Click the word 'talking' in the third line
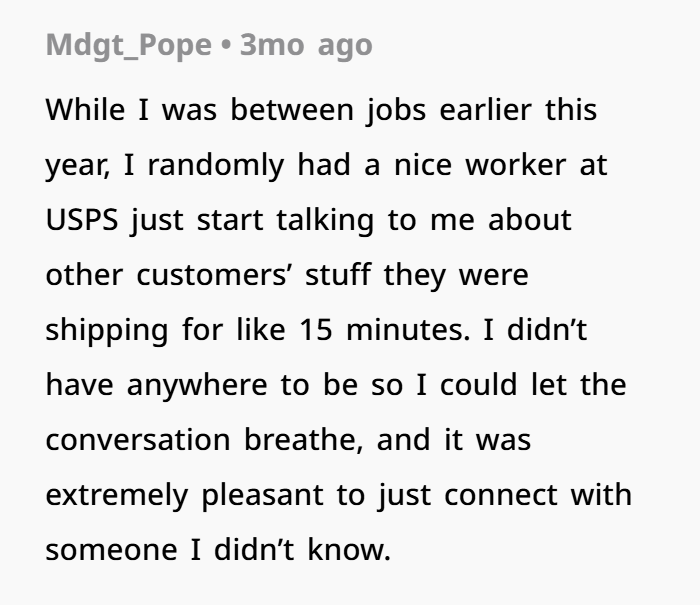 pos(325,221)
